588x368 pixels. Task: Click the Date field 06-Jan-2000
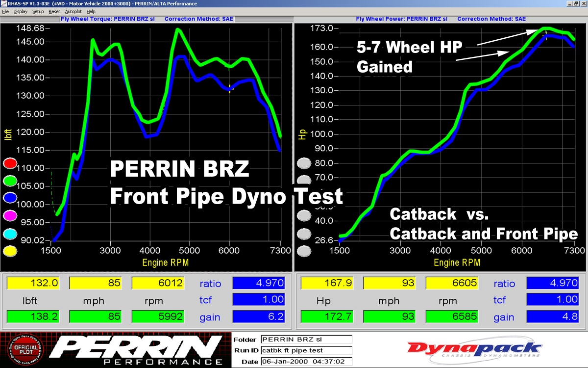point(306,362)
